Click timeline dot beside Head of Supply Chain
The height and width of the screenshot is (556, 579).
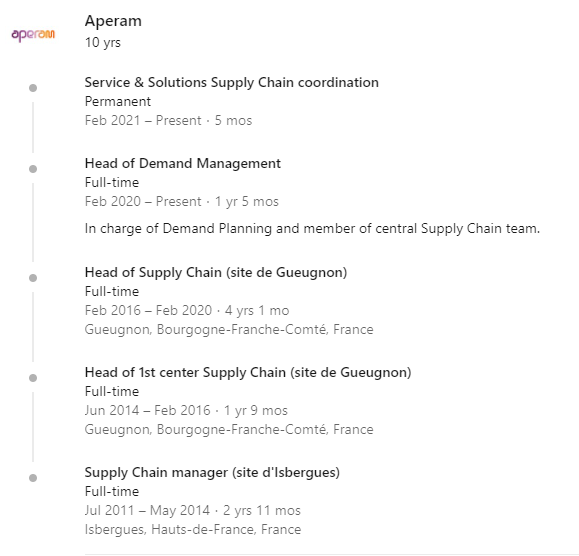tap(33, 278)
